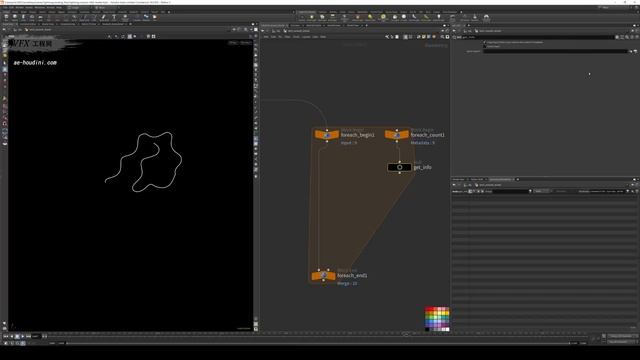Open the spreadsheet Group dropdown arrow

(x=530, y=191)
